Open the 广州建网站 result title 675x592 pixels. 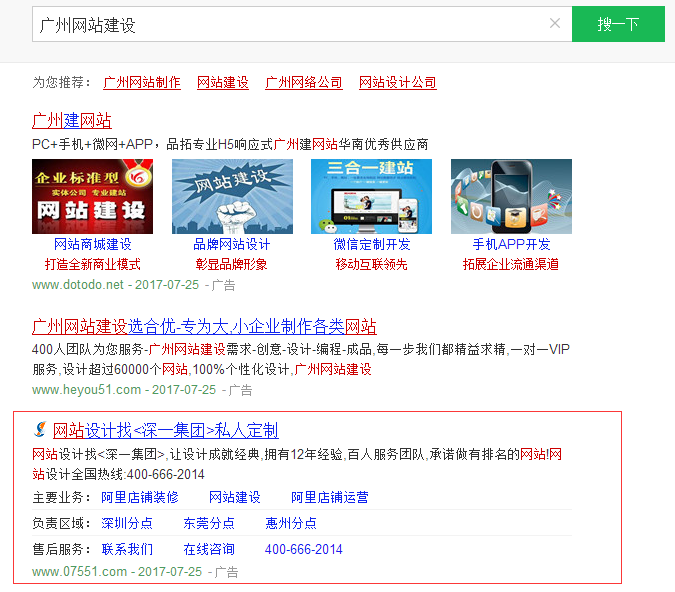coord(72,121)
